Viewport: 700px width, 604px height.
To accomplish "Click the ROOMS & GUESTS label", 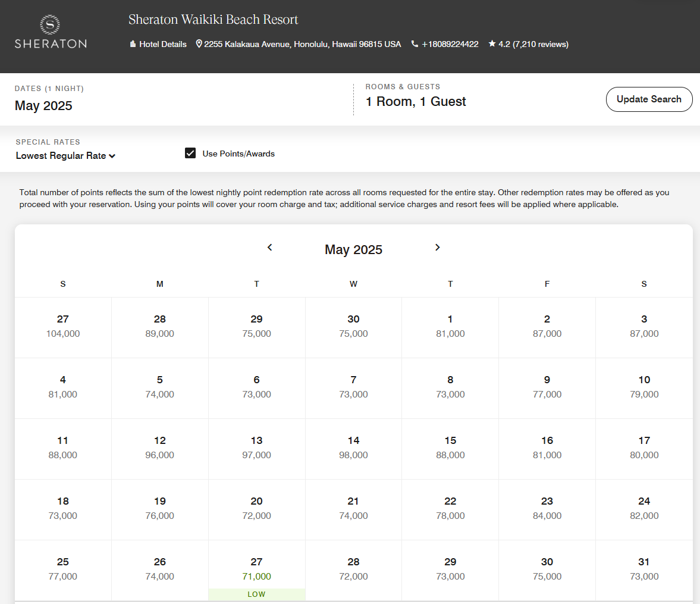I will [x=403, y=87].
